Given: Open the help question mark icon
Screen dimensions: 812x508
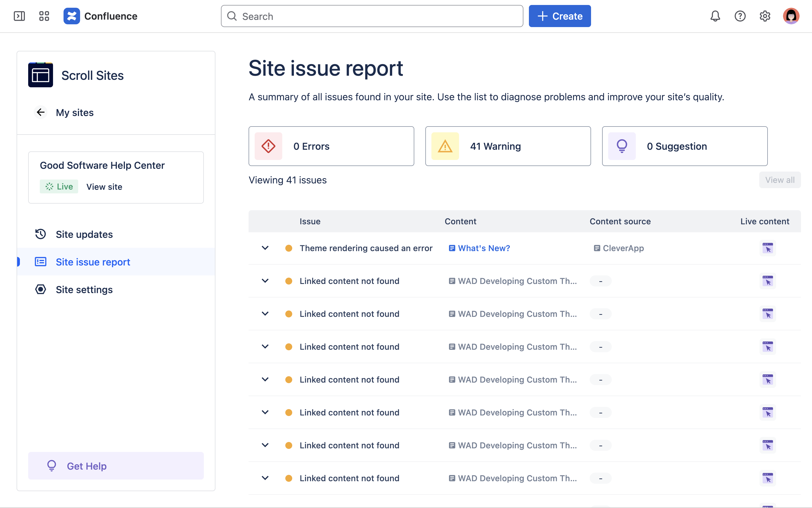Looking at the screenshot, I should [x=740, y=16].
